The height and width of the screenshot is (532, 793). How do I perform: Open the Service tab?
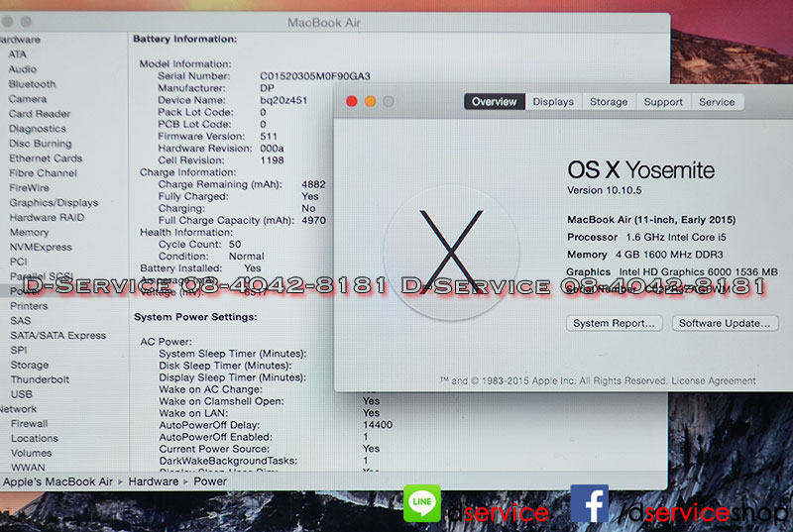click(717, 102)
